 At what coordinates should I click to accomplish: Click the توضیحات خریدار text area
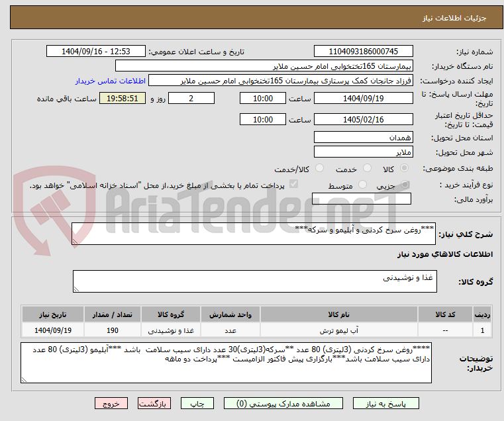[226, 363]
